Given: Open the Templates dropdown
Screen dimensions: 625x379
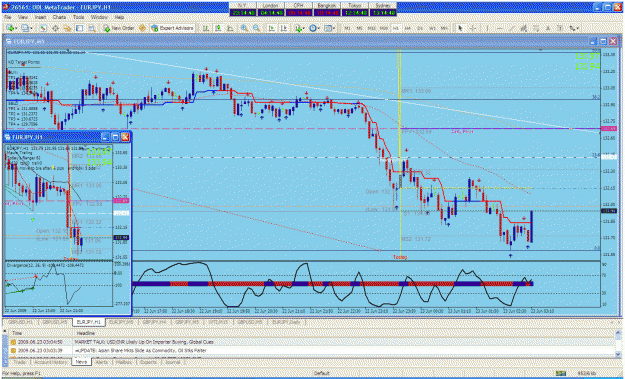Looking at the screenshot, I should click(x=329, y=28).
